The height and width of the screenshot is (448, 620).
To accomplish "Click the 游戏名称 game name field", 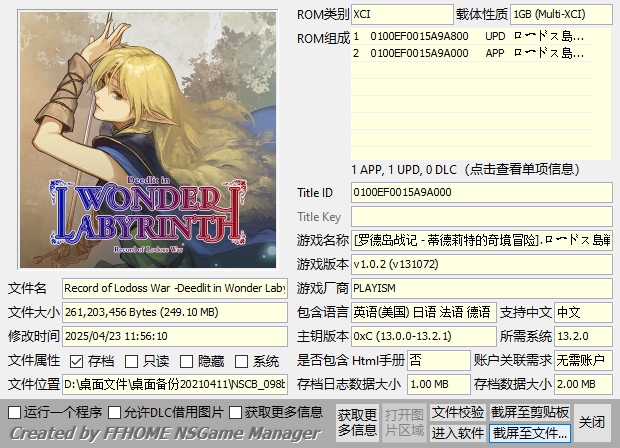I will tap(482, 240).
